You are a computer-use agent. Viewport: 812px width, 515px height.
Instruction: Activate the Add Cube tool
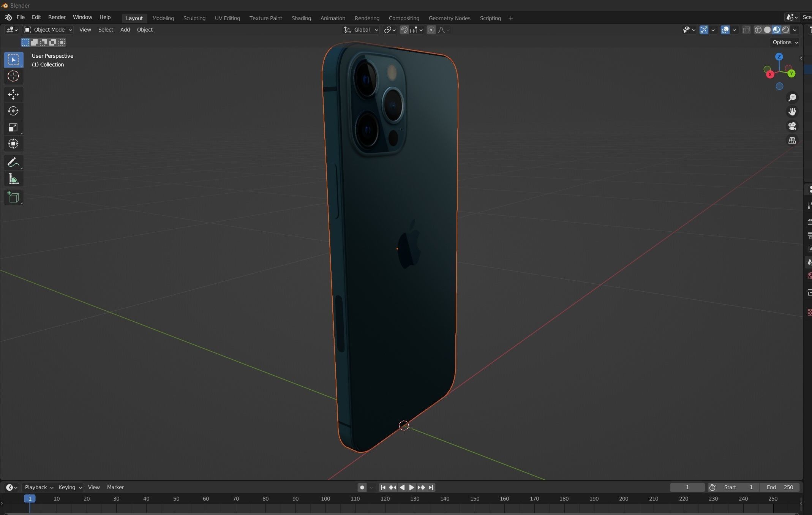click(x=13, y=197)
